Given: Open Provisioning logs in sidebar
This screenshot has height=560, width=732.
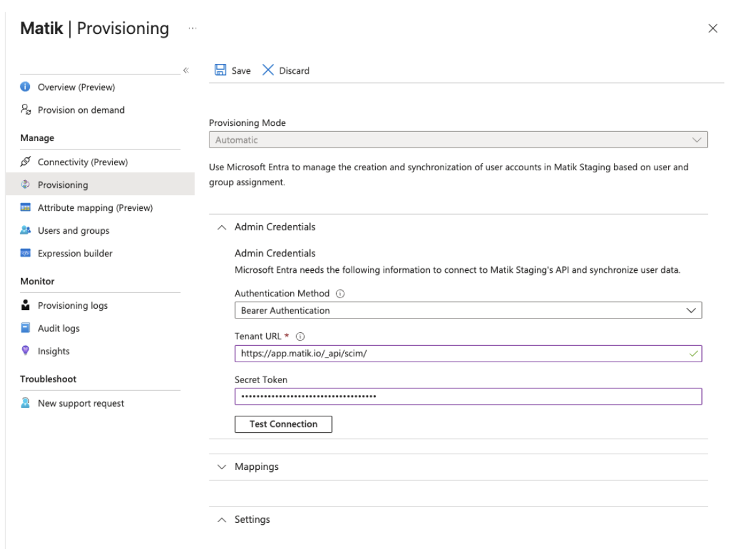Looking at the screenshot, I should click(72, 305).
